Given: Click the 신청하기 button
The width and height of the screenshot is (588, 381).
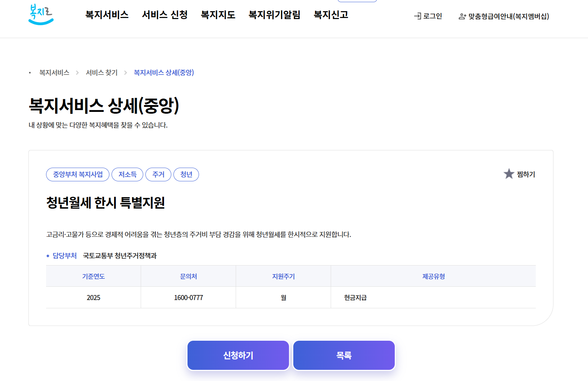Looking at the screenshot, I should tap(238, 355).
